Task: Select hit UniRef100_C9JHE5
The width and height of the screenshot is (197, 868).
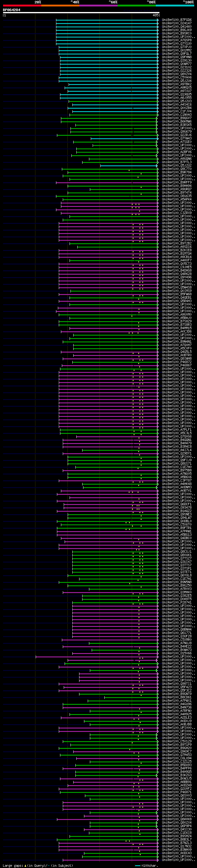Action: coord(176,267)
